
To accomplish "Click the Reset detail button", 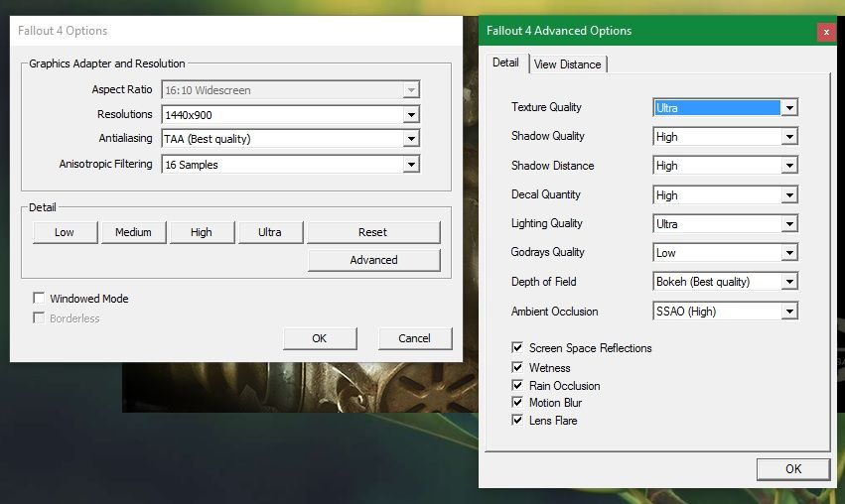I will pyautogui.click(x=373, y=232).
